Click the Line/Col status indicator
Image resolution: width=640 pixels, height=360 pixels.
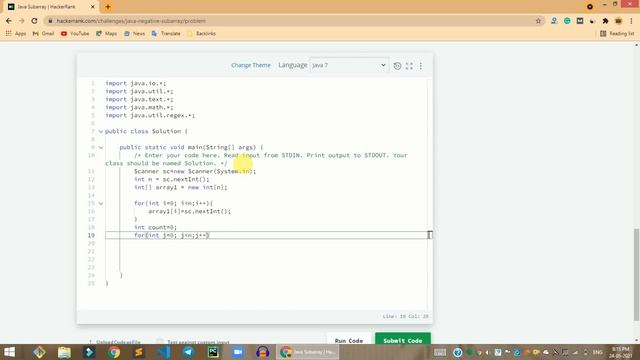[405, 316]
